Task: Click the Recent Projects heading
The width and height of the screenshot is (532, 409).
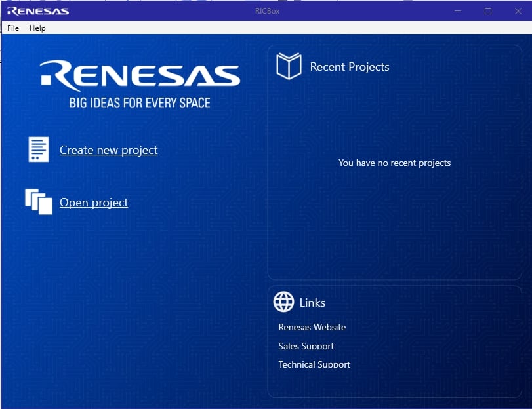Action: (349, 67)
